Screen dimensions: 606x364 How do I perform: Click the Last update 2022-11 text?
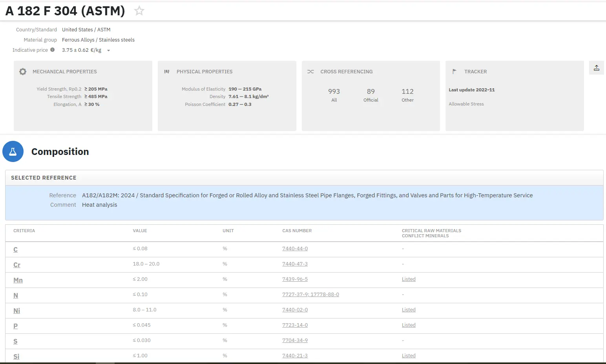coord(472,90)
